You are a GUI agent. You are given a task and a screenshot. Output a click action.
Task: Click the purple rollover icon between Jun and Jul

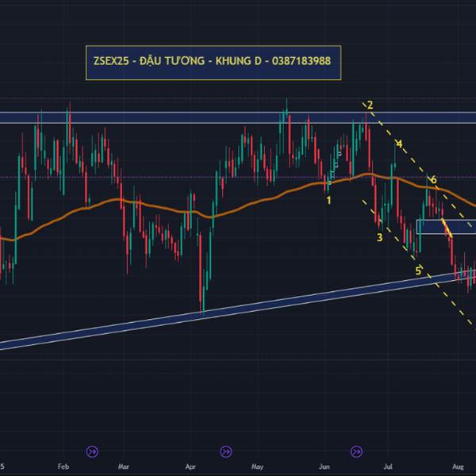point(356,451)
